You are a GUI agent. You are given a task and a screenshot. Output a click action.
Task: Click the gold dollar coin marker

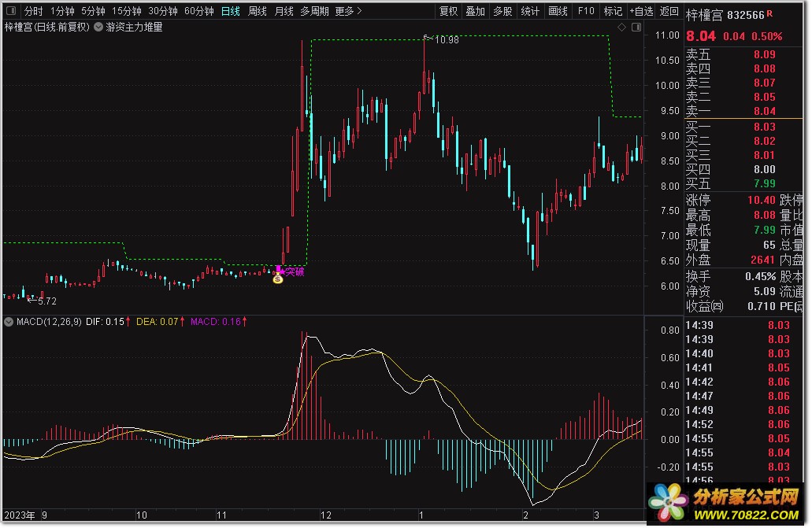point(278,279)
